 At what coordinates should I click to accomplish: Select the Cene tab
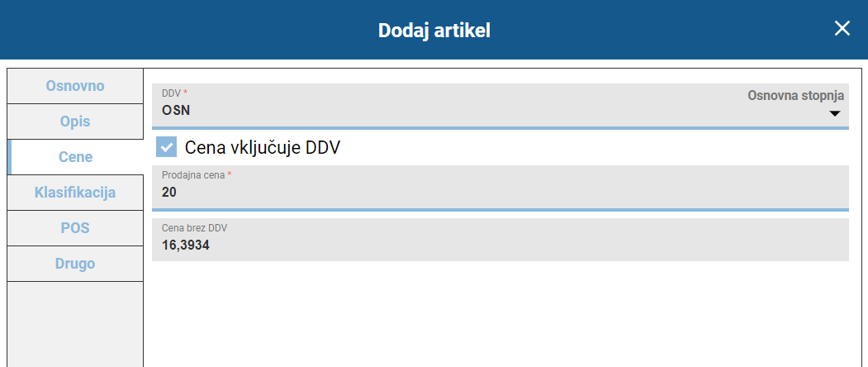(x=75, y=157)
